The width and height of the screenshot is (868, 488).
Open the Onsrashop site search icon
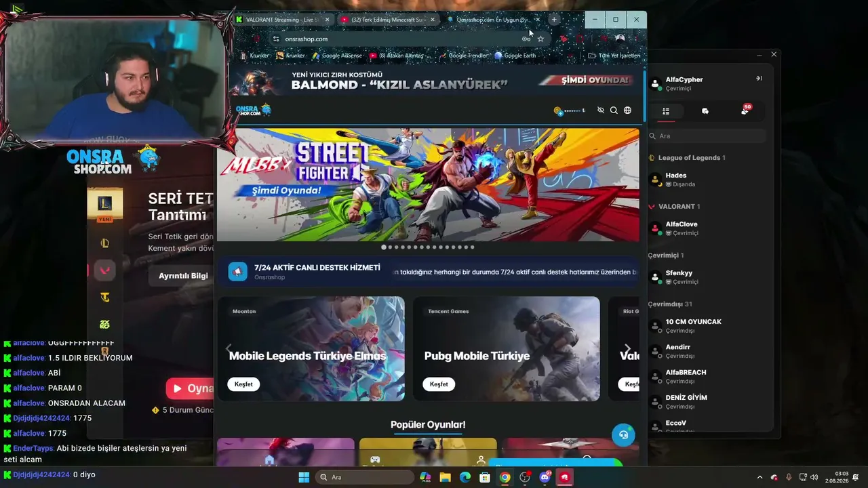point(614,110)
